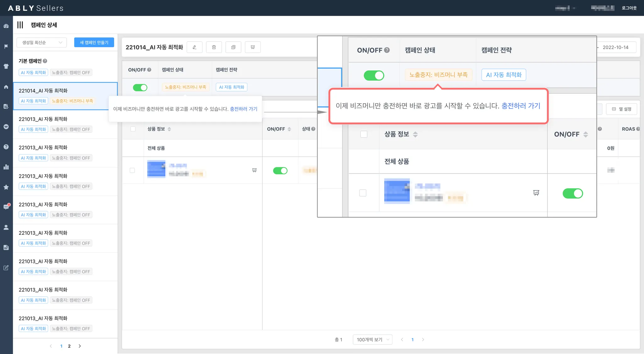The width and height of the screenshot is (644, 354).
Task: Click the bar chart statistics sidebar icon
Action: coord(6,167)
